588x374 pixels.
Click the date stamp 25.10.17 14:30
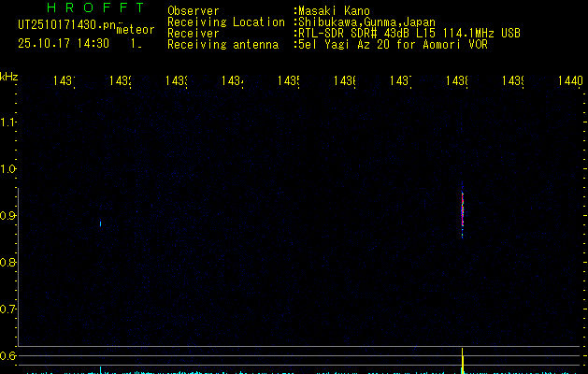(64, 43)
